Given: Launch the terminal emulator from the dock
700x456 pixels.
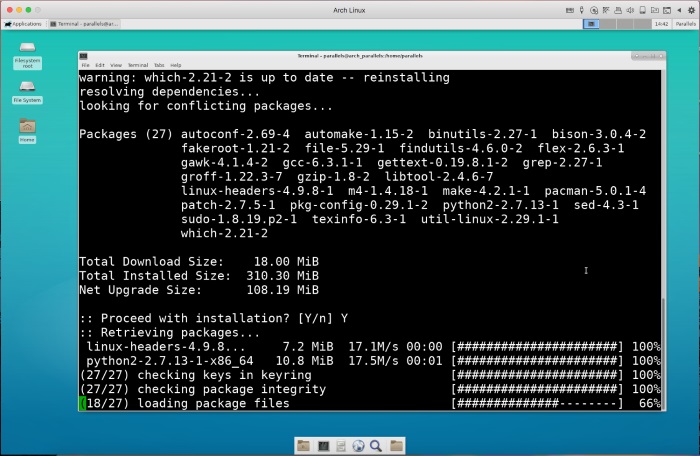Looking at the screenshot, I should [323, 446].
